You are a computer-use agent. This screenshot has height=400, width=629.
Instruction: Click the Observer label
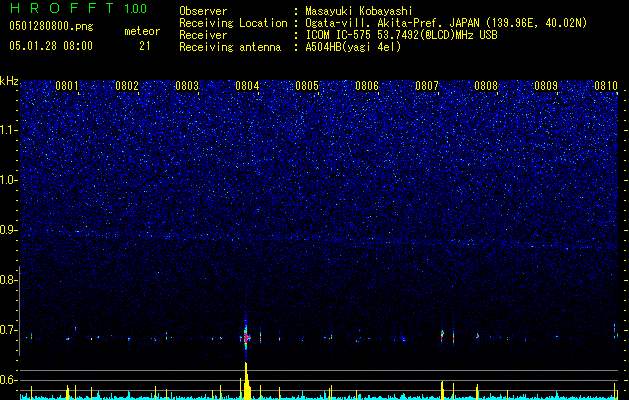point(203,11)
